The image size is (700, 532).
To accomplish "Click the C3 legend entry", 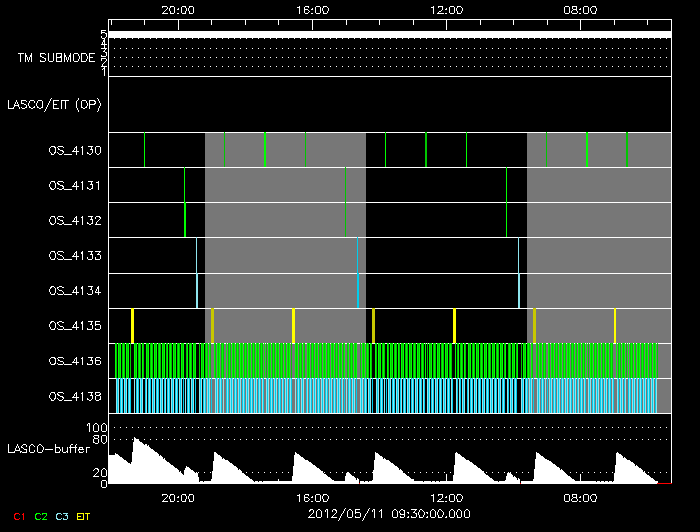I will click(x=62, y=516).
